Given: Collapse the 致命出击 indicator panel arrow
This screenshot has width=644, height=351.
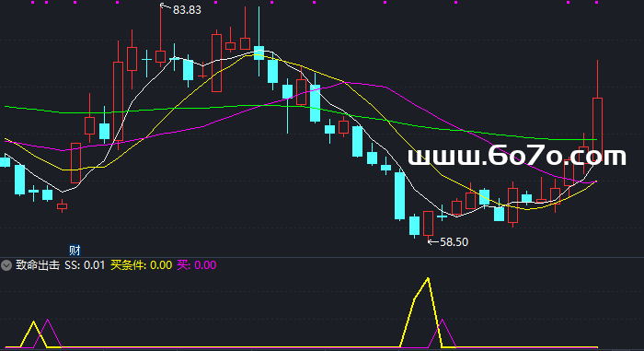Looking at the screenshot, I should 6,265.
